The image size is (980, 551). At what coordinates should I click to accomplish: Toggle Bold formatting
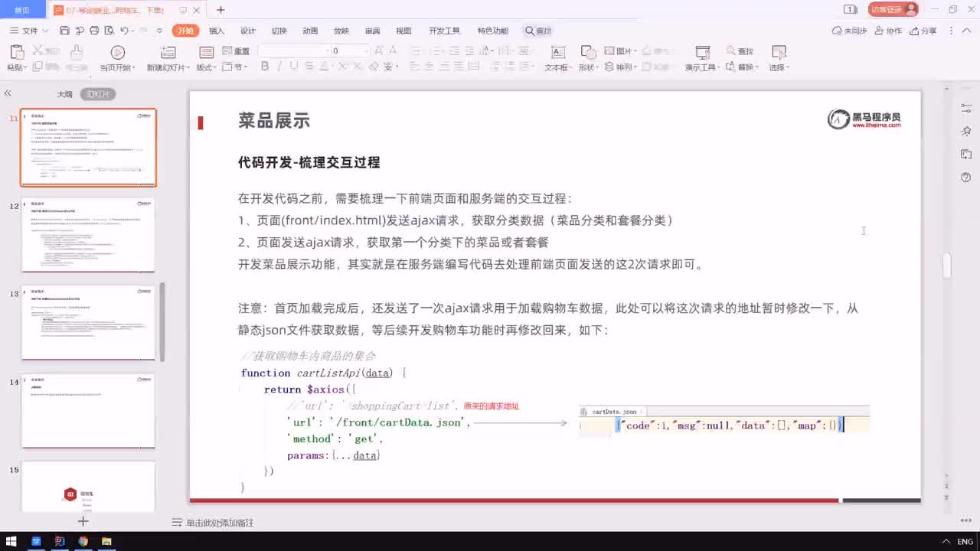coord(265,67)
